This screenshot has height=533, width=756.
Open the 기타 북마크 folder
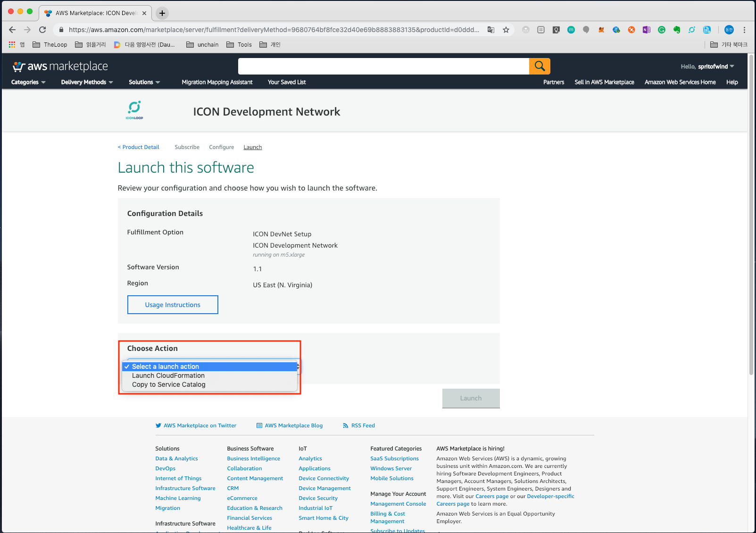point(729,44)
